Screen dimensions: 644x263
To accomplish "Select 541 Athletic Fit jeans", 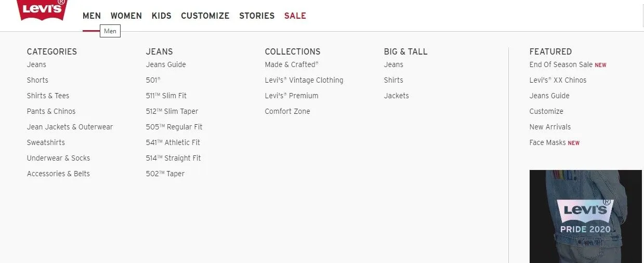I will 173,142.
